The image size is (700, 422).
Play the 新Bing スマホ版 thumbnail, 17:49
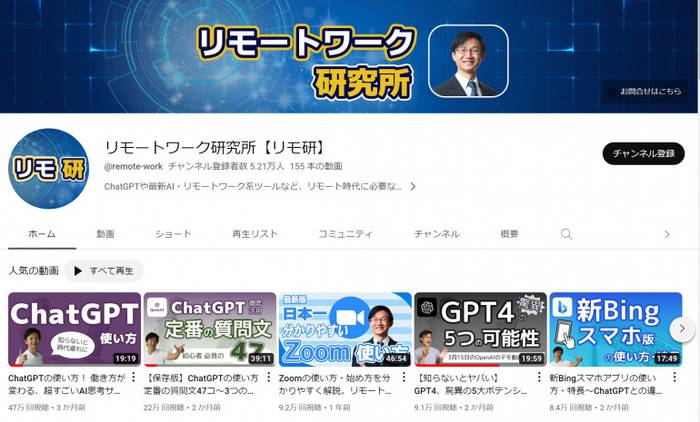615,329
